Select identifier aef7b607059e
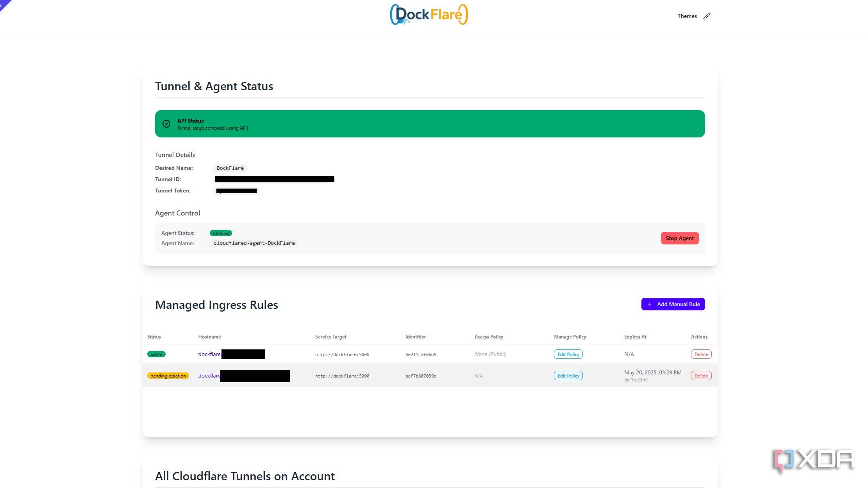The height and width of the screenshot is (488, 868). [x=421, y=376]
